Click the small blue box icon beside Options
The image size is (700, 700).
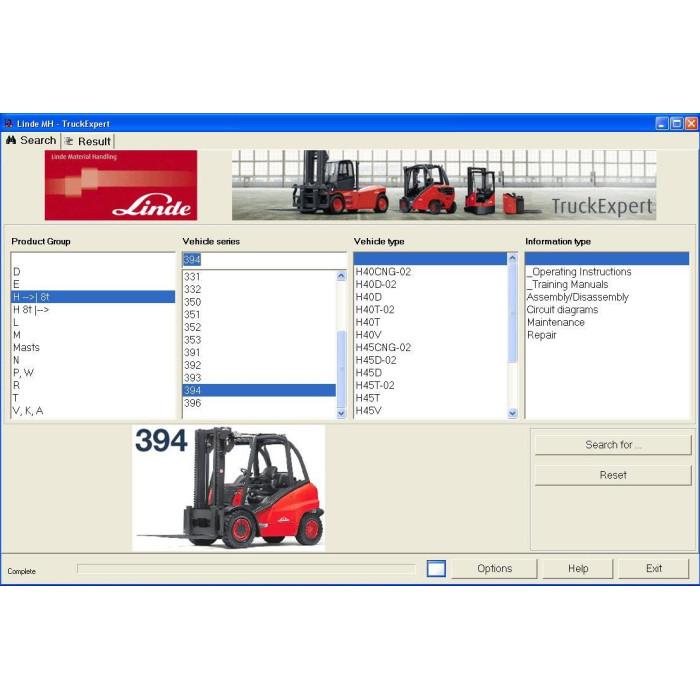coord(436,568)
